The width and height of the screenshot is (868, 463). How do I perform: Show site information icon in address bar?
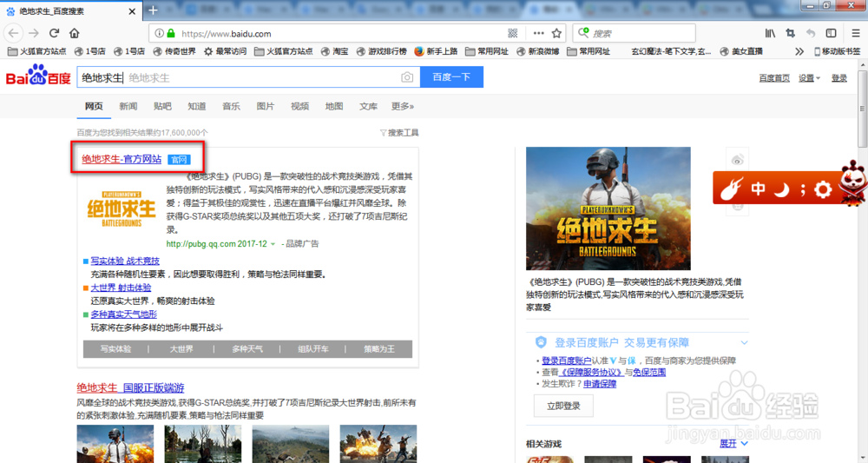click(x=160, y=33)
